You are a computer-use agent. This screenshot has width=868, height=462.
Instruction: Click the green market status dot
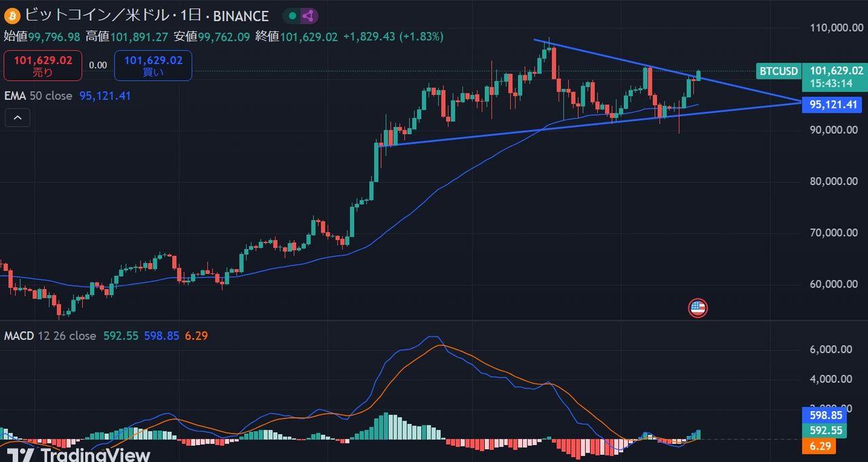(x=292, y=16)
